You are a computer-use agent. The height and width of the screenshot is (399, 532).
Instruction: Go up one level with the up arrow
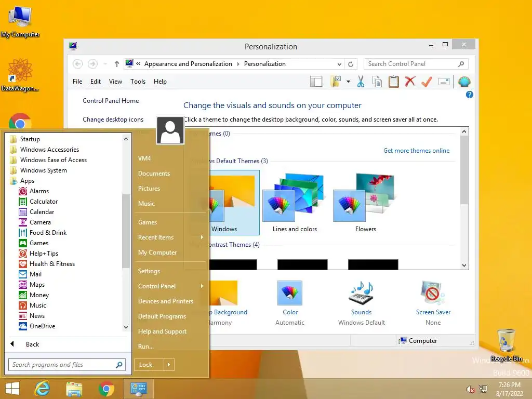[x=117, y=64]
